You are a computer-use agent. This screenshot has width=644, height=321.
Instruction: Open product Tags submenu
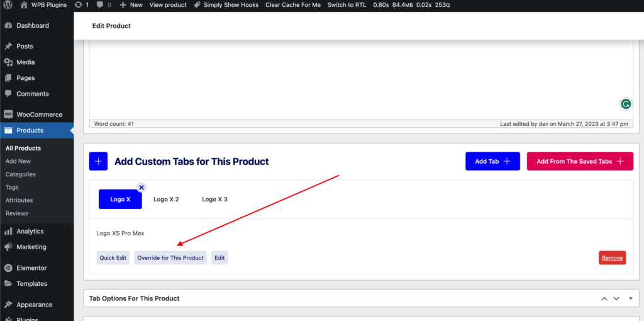coord(12,187)
